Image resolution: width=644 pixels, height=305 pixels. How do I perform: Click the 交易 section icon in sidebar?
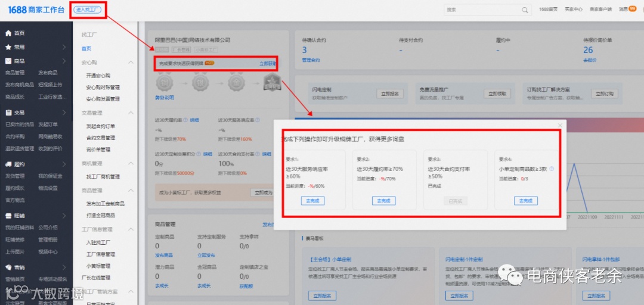click(x=8, y=113)
